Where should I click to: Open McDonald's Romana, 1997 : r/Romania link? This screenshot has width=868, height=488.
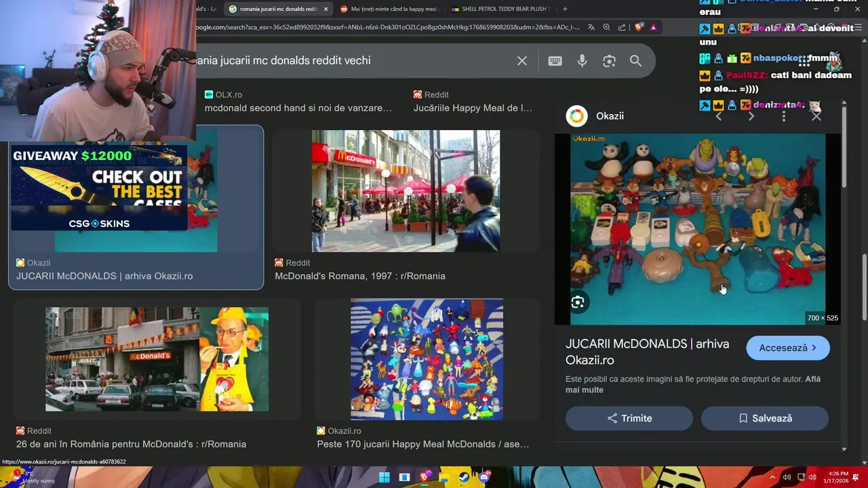click(x=360, y=276)
